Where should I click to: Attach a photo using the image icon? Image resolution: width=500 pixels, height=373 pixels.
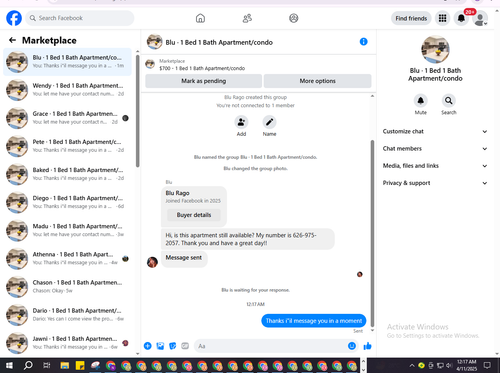pyautogui.click(x=160, y=346)
